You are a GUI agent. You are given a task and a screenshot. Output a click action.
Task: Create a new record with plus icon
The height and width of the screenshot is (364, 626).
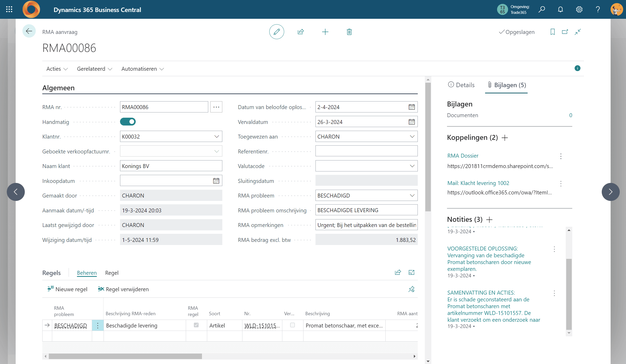pyautogui.click(x=325, y=32)
